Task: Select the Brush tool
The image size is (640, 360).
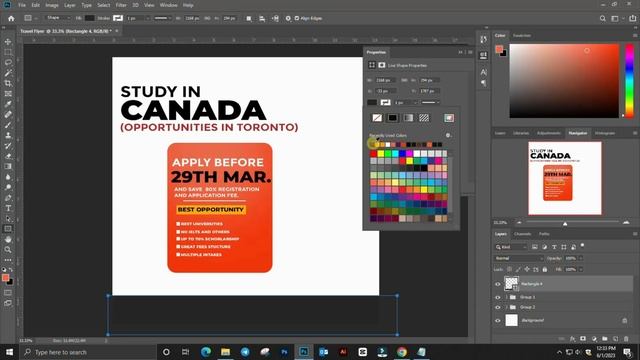Action: (x=8, y=125)
